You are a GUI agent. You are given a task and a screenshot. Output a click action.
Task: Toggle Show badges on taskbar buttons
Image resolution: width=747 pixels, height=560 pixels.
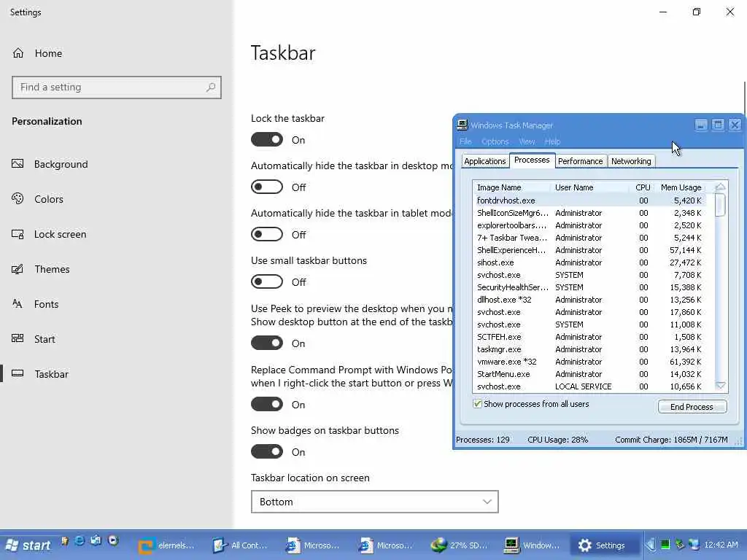pyautogui.click(x=267, y=451)
